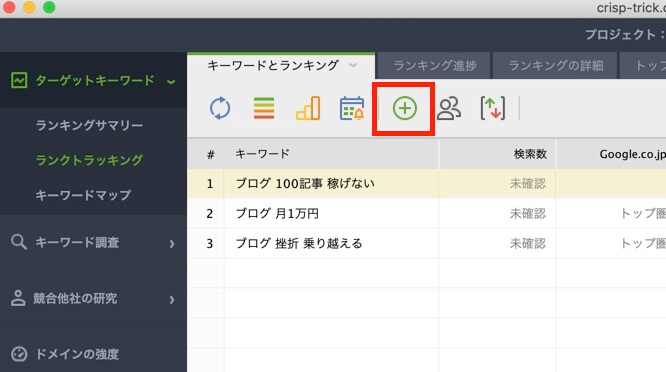The height and width of the screenshot is (372, 666).
Task: Switch to the ランキング進捗 tab
Action: click(x=435, y=65)
